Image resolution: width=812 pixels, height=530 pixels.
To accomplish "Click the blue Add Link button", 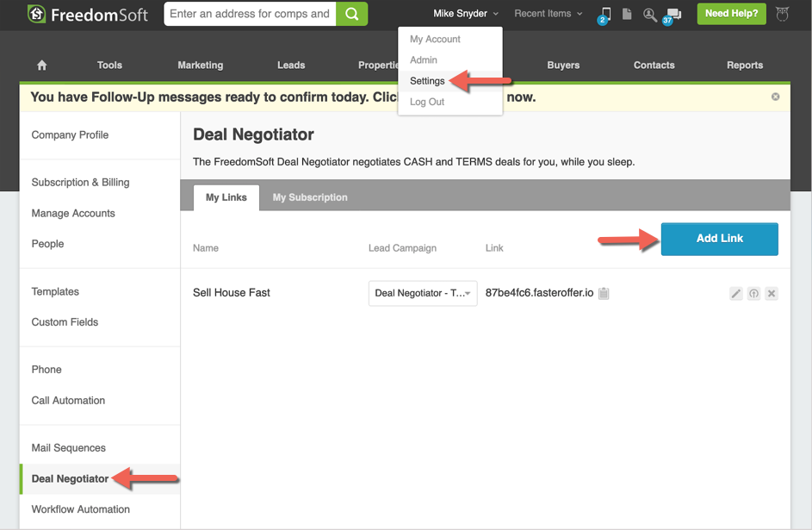I will point(719,239).
